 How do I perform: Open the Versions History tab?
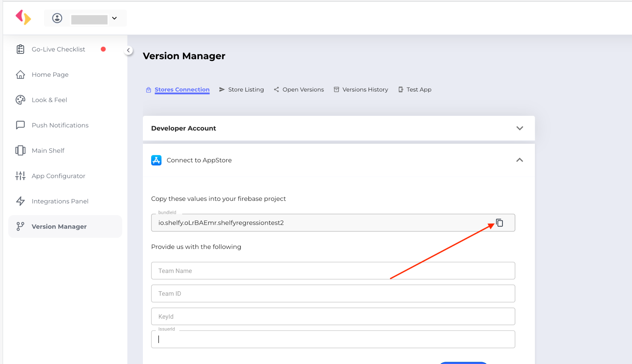coord(361,89)
